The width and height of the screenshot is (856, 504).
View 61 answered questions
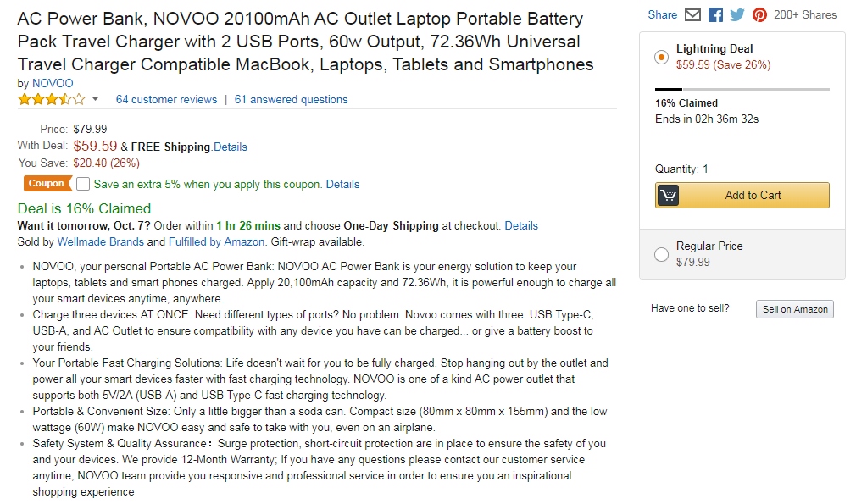tap(291, 100)
